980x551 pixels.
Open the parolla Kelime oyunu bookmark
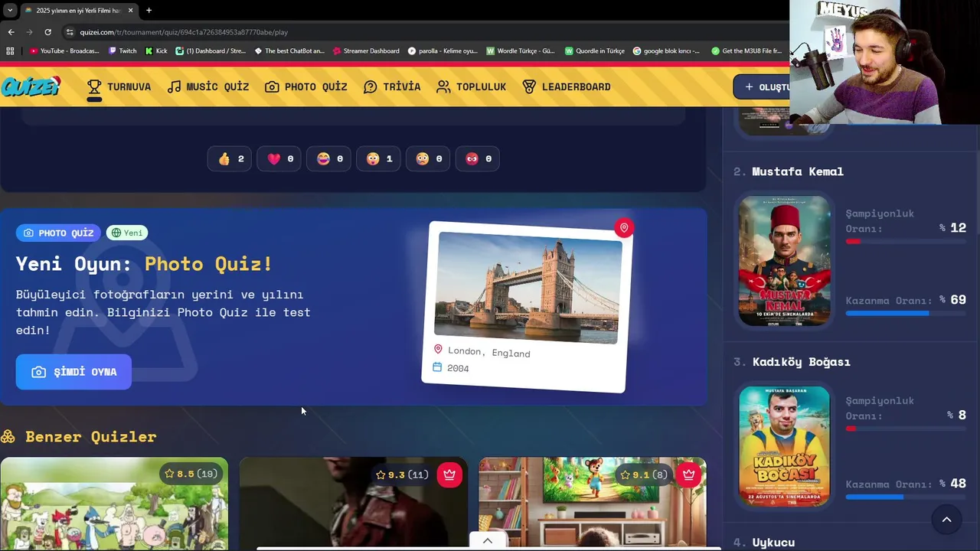443,51
